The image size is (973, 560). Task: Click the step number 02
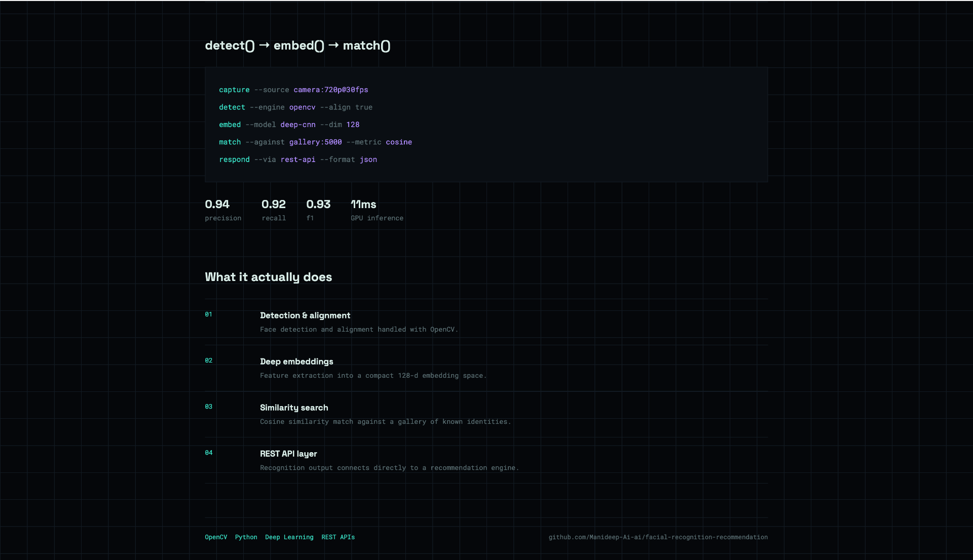[208, 361]
